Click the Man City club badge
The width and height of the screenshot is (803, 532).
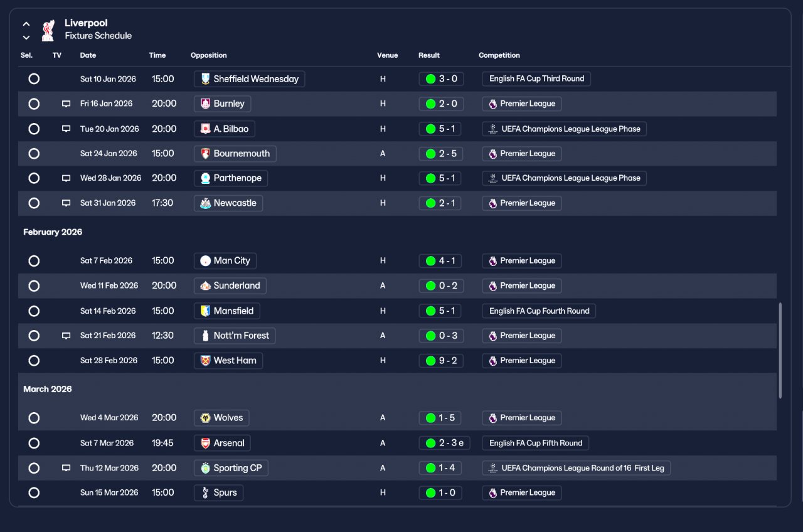click(205, 261)
